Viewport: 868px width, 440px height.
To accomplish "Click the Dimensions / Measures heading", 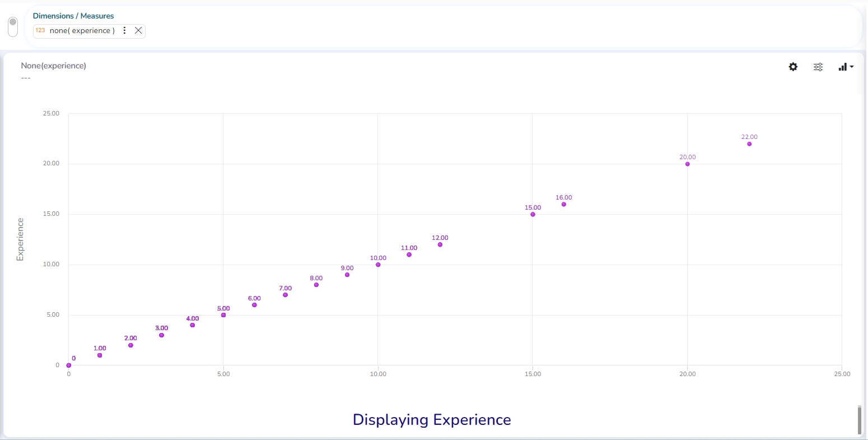I will point(73,16).
